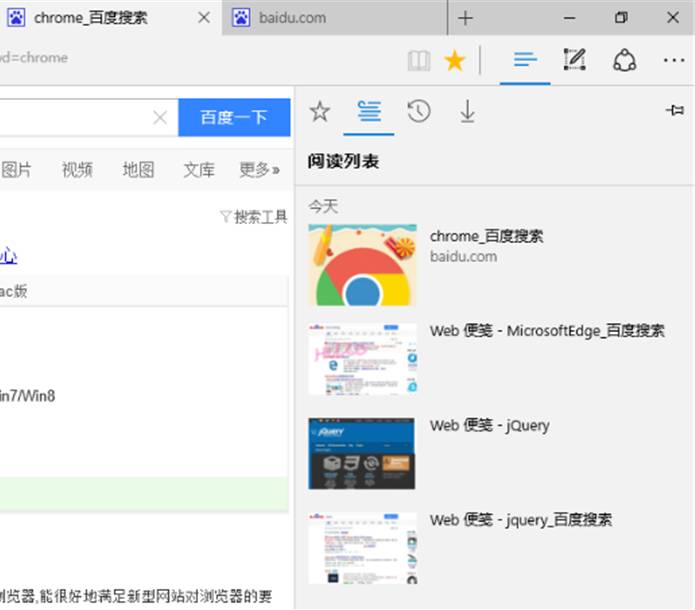Open the 图片 search category
Screen dimensions: 695x610
pos(16,170)
